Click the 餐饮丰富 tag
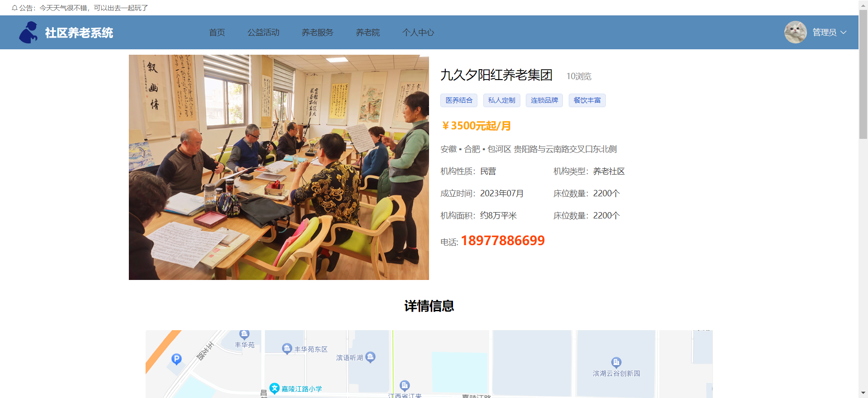Image resolution: width=868 pixels, height=398 pixels. (x=587, y=100)
